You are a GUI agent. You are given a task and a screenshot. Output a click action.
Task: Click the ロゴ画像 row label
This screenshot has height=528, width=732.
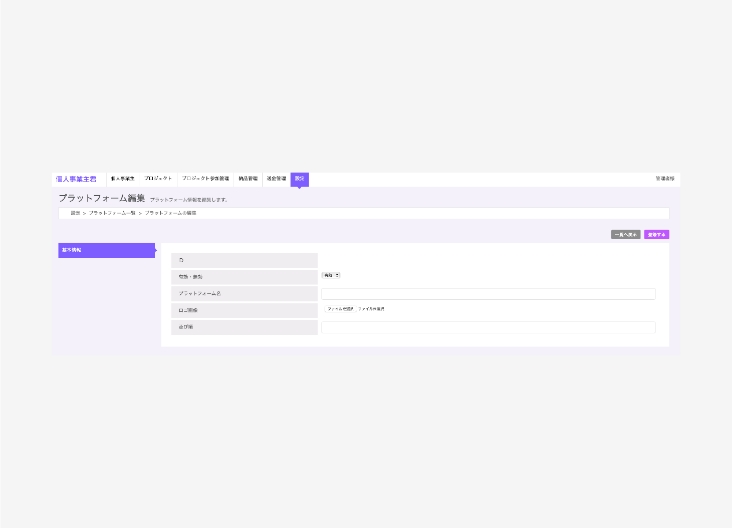[x=244, y=310]
